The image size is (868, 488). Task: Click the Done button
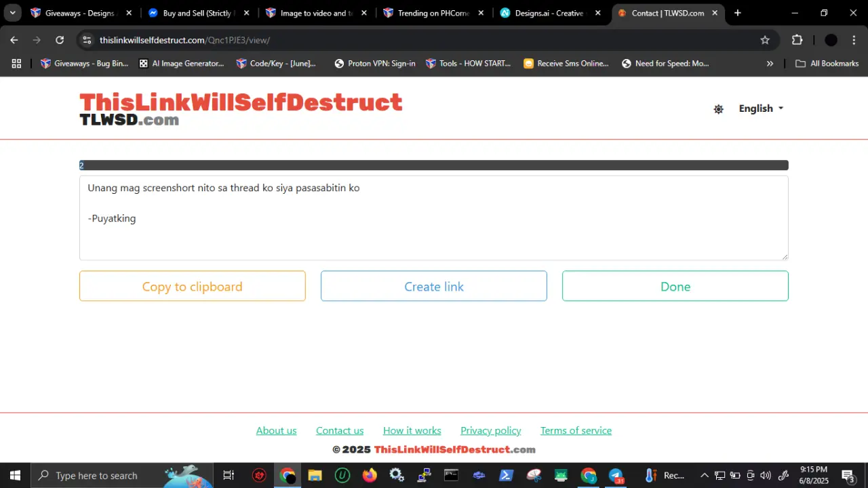tap(675, 286)
